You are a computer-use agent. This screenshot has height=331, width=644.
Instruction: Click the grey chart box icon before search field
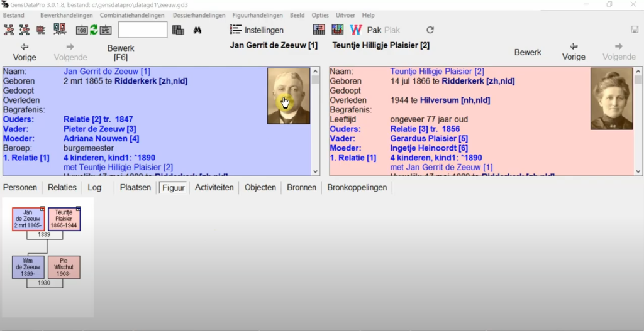pyautogui.click(x=106, y=30)
